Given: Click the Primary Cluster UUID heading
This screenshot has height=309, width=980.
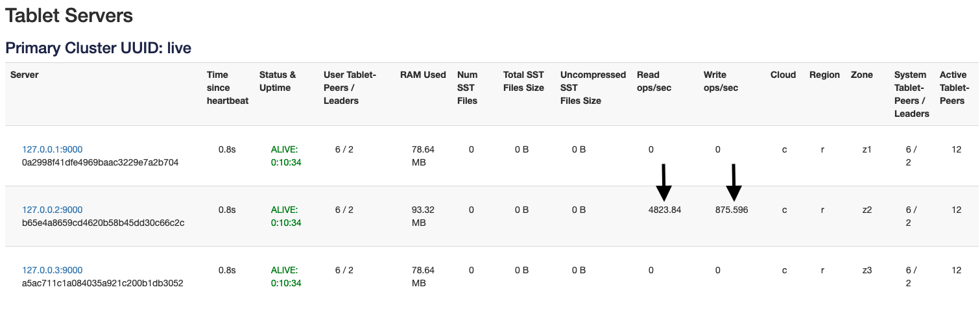Looking at the screenshot, I should (98, 47).
